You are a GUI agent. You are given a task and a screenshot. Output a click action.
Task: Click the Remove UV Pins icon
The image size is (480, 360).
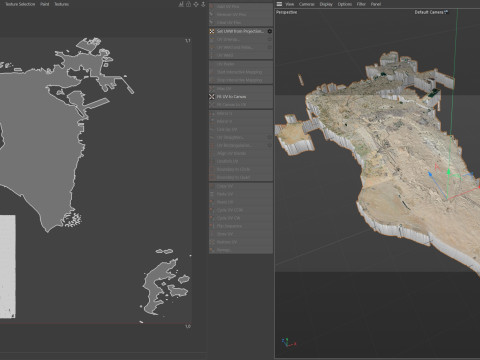[212, 15]
